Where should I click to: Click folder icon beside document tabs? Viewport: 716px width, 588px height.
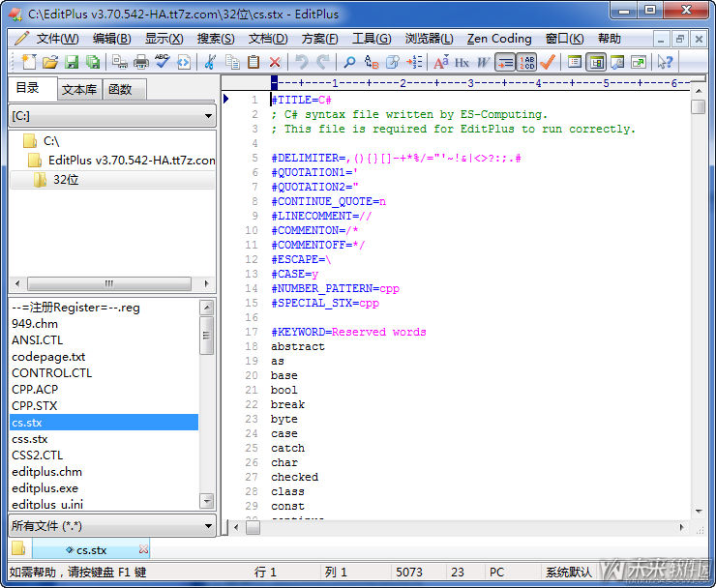(x=18, y=548)
